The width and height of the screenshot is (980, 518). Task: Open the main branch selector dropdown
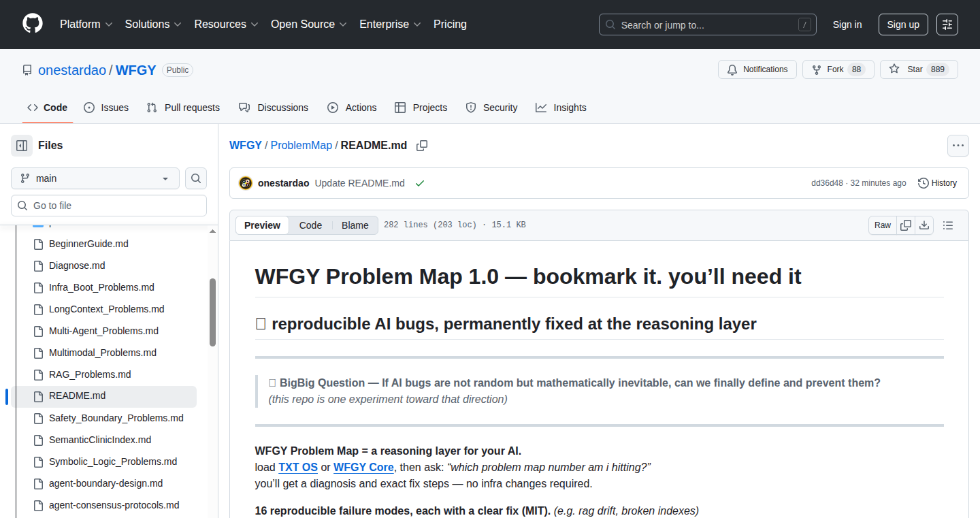95,178
